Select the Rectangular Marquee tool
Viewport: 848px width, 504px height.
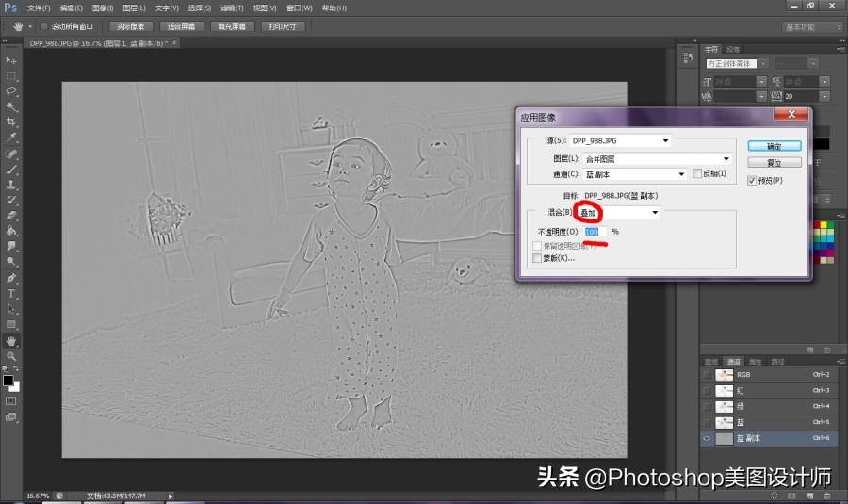pyautogui.click(x=11, y=75)
